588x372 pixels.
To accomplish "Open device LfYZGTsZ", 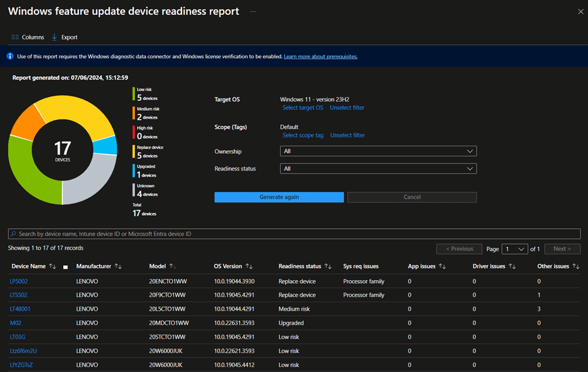I will (21, 365).
